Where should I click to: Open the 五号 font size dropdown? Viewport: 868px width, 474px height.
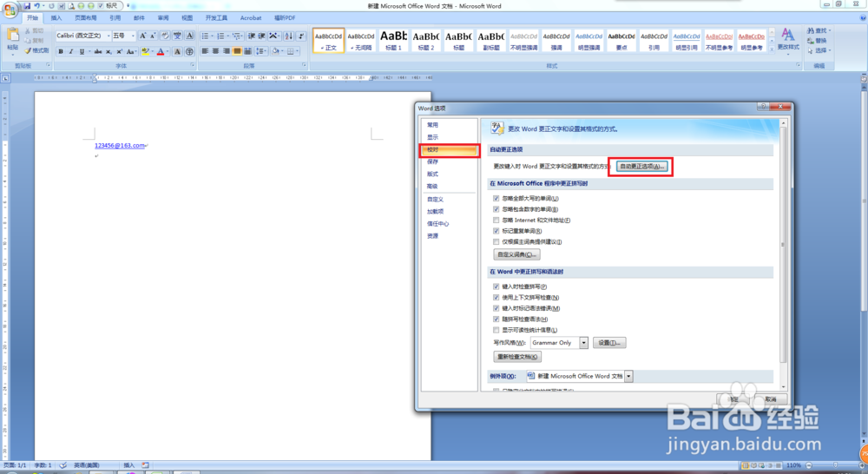click(133, 36)
